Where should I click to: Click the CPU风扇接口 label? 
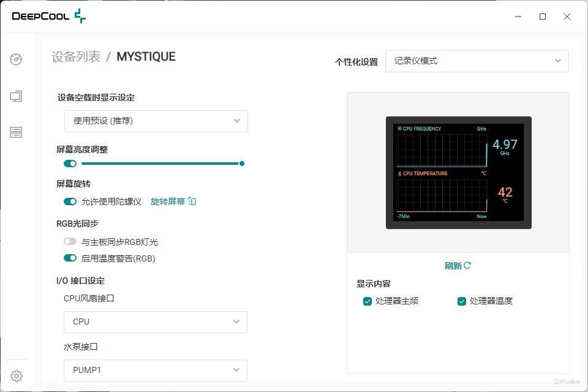pyautogui.click(x=89, y=298)
